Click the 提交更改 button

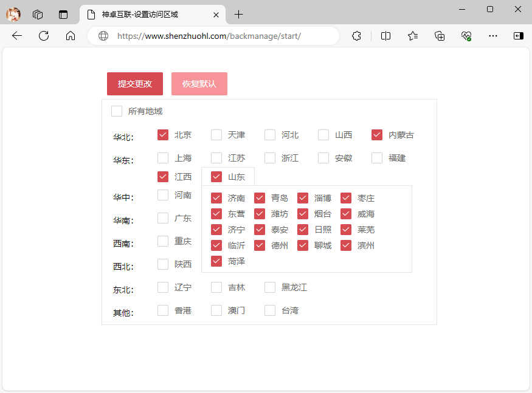[134, 84]
